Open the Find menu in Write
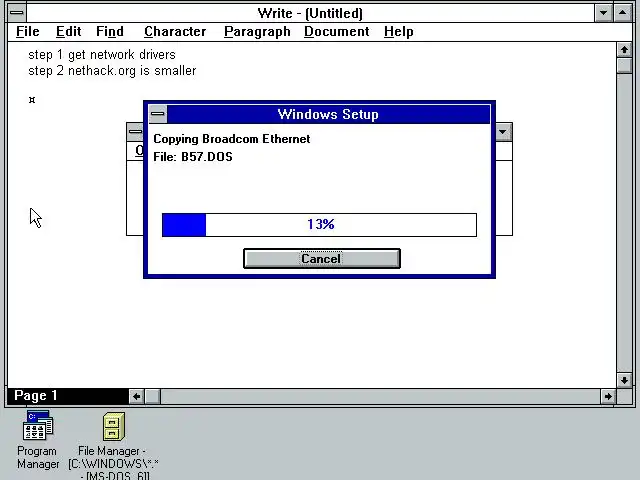Viewport: 640px width, 480px height. pyautogui.click(x=110, y=31)
